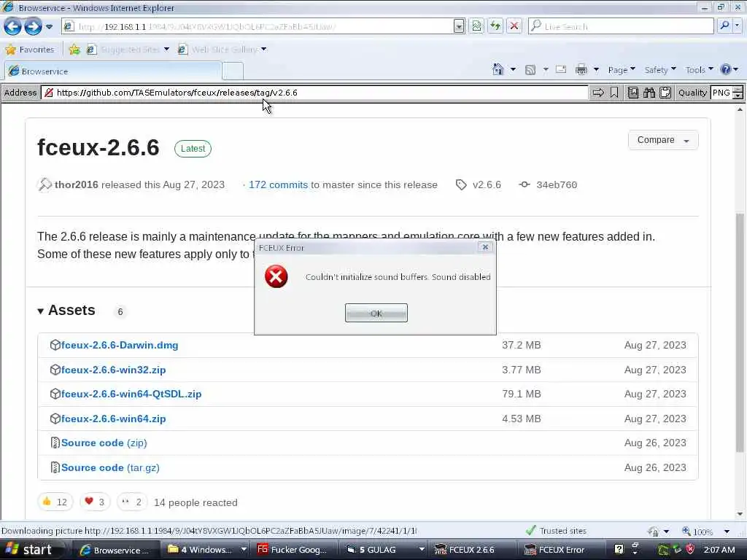The height and width of the screenshot is (560, 747).
Task: Click the 34eb760 commit hash
Action: click(557, 184)
